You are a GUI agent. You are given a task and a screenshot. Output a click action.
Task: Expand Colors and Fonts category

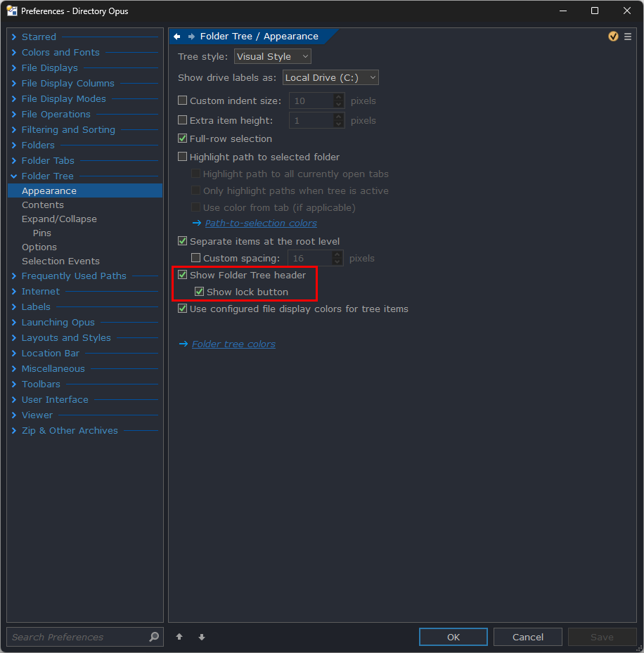[x=14, y=52]
